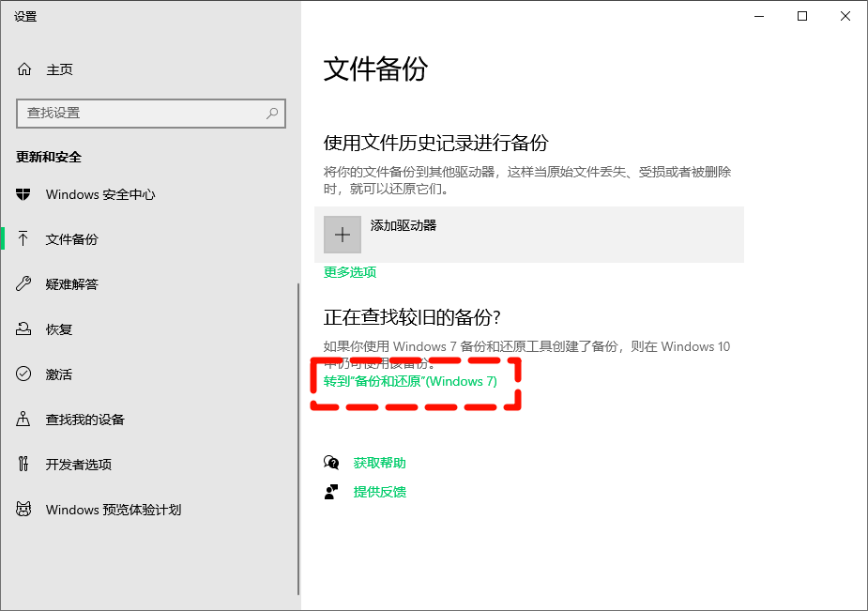Maximize the 设置 window
This screenshot has width=868, height=611.
[802, 17]
